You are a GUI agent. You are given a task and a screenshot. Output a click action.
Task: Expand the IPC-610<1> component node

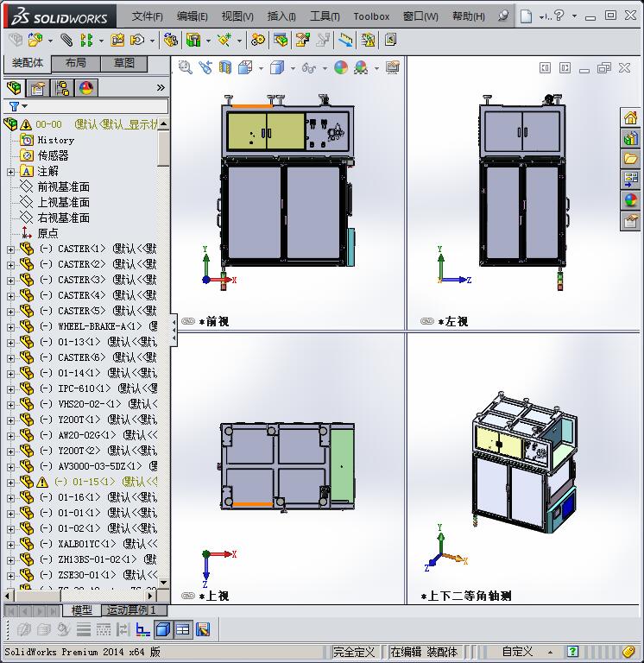tap(11, 389)
